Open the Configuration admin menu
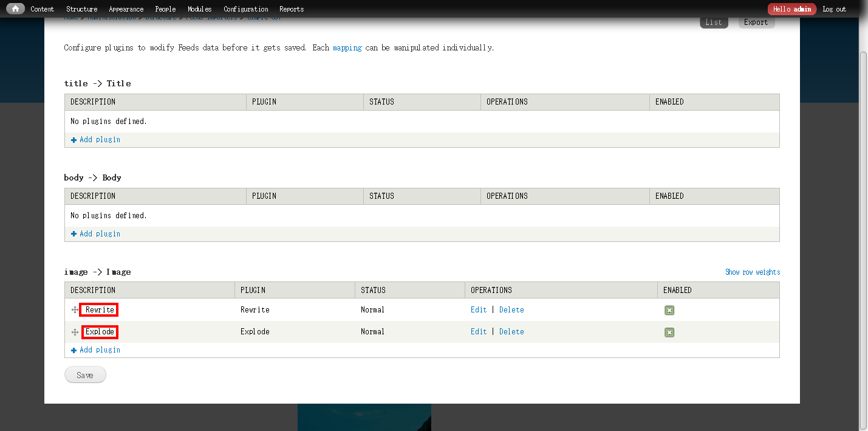The height and width of the screenshot is (431, 868). pos(245,9)
